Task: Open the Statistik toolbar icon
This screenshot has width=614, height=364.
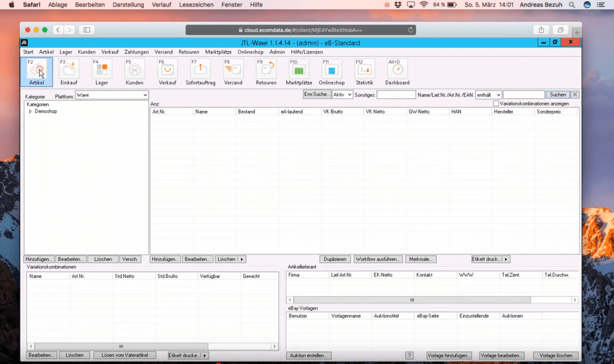Action: click(x=364, y=70)
